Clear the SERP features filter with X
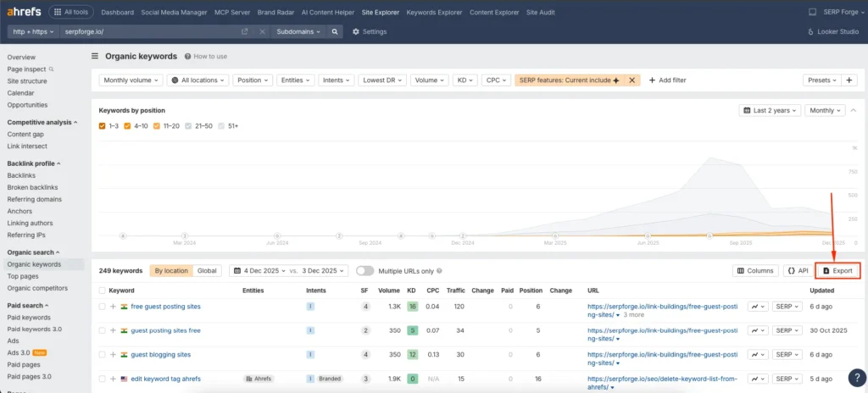Viewport: 868px width, 393px height. (632, 80)
